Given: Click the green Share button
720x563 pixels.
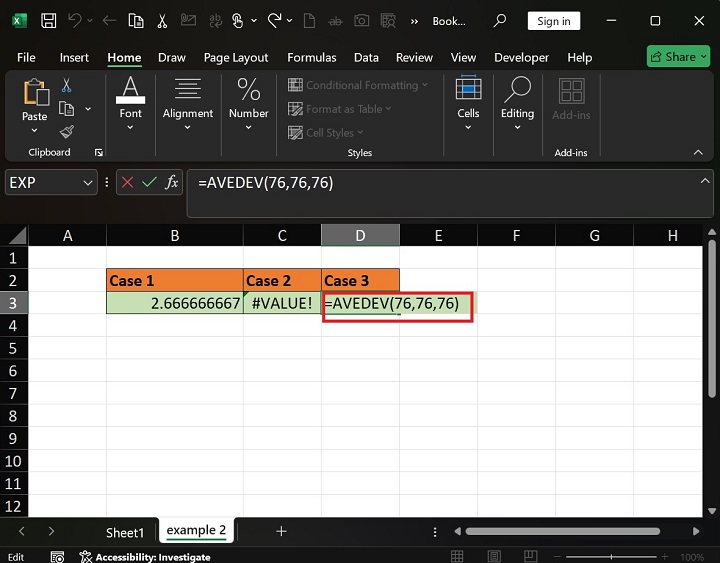Looking at the screenshot, I should pos(677,57).
